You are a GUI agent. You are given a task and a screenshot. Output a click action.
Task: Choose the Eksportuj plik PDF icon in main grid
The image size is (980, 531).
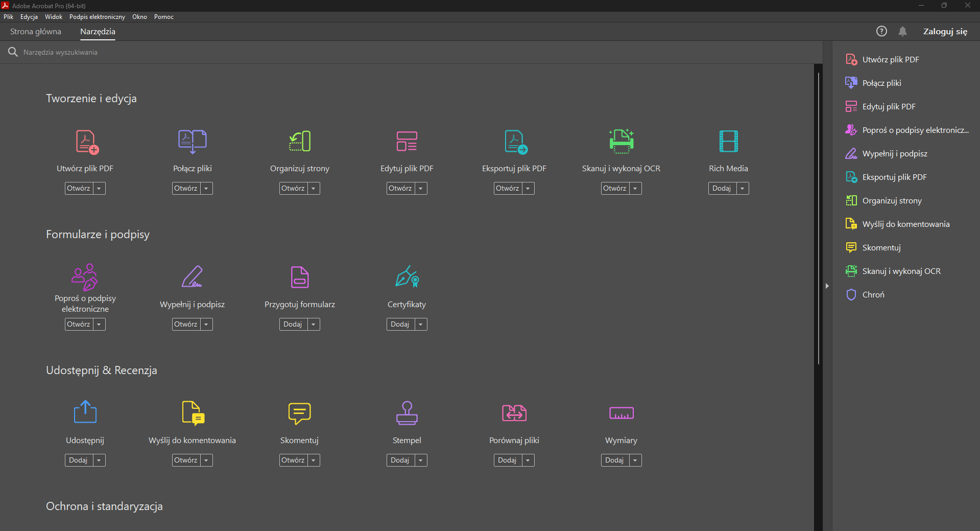point(516,142)
